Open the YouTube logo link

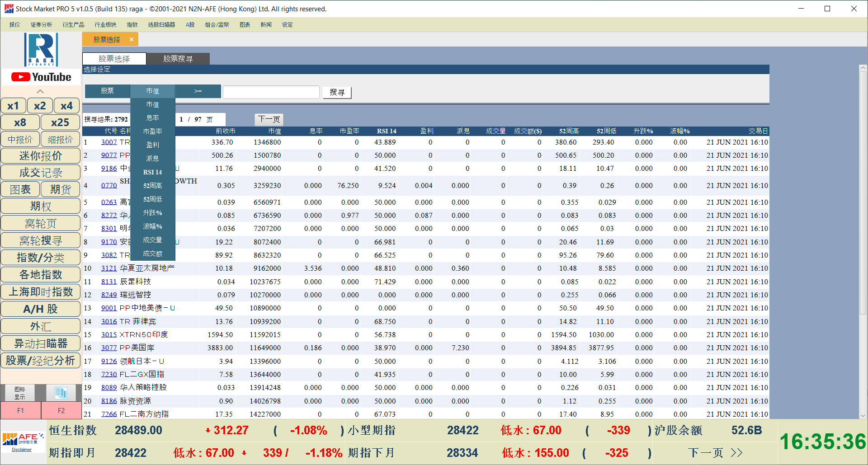(41, 77)
